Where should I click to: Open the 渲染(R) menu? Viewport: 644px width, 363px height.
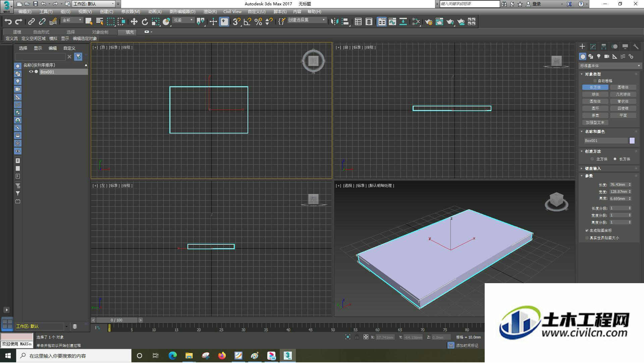point(210,12)
